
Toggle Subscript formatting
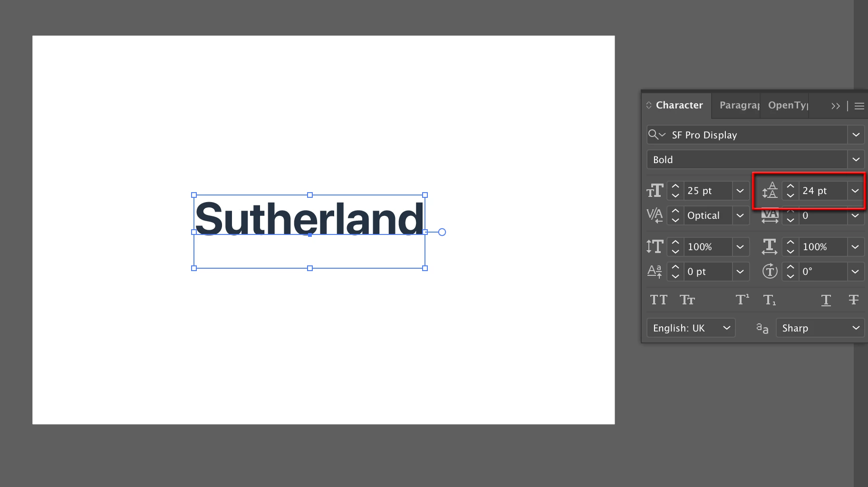click(770, 300)
